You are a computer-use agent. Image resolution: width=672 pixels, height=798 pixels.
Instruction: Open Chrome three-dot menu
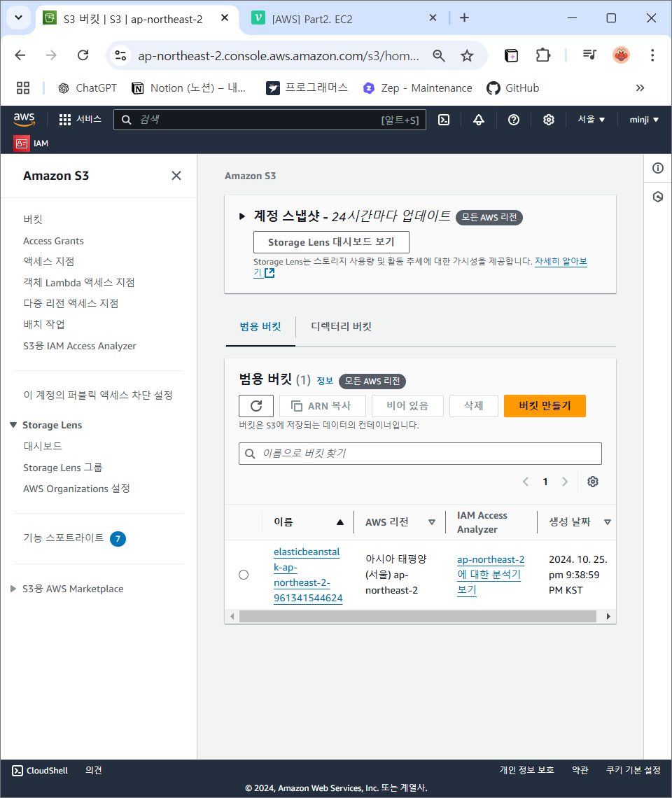[x=652, y=55]
